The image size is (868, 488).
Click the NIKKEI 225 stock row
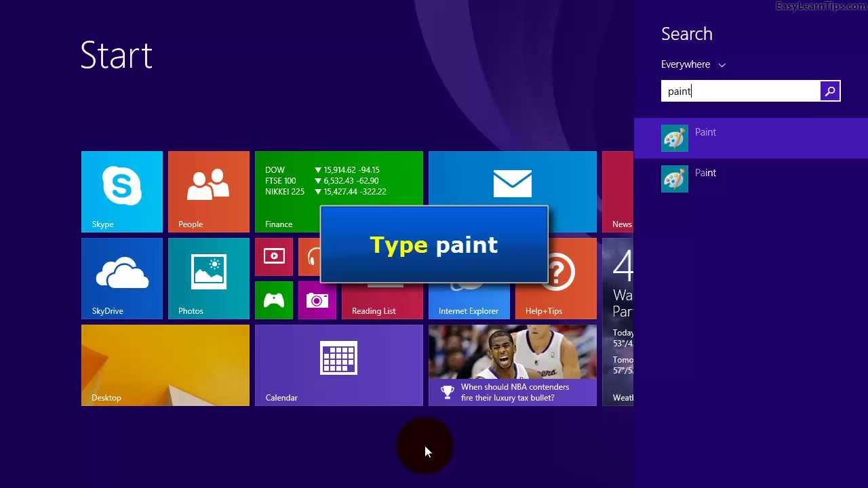click(325, 192)
